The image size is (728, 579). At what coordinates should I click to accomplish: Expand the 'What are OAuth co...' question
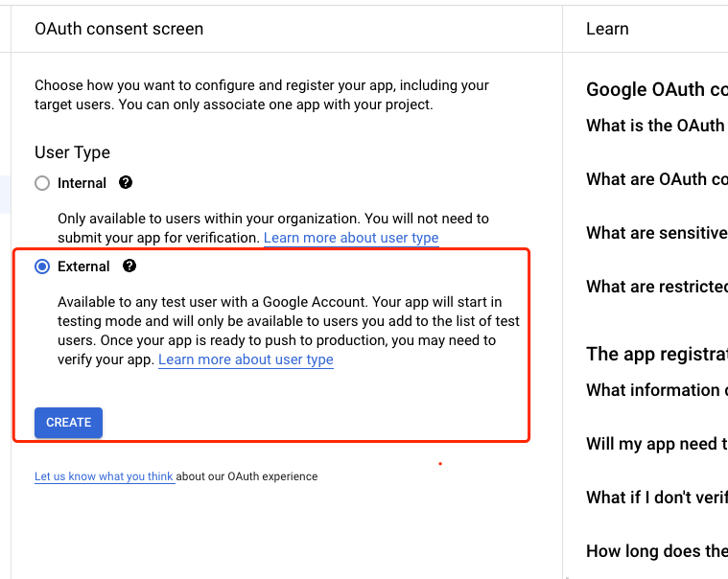pos(656,179)
